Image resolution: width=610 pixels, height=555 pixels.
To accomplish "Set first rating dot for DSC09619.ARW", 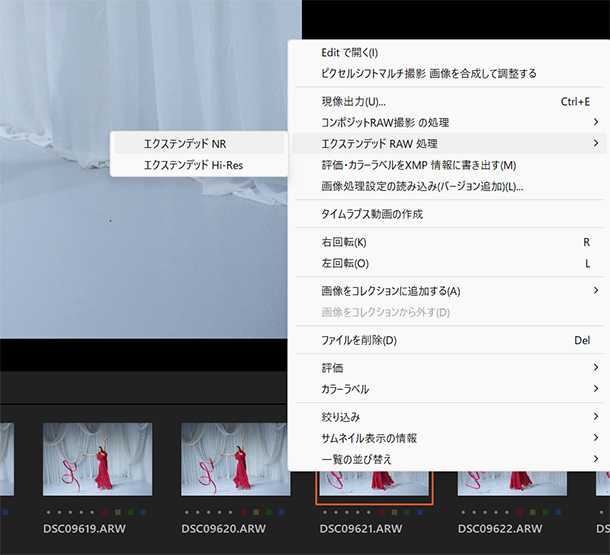I will pos(48,512).
